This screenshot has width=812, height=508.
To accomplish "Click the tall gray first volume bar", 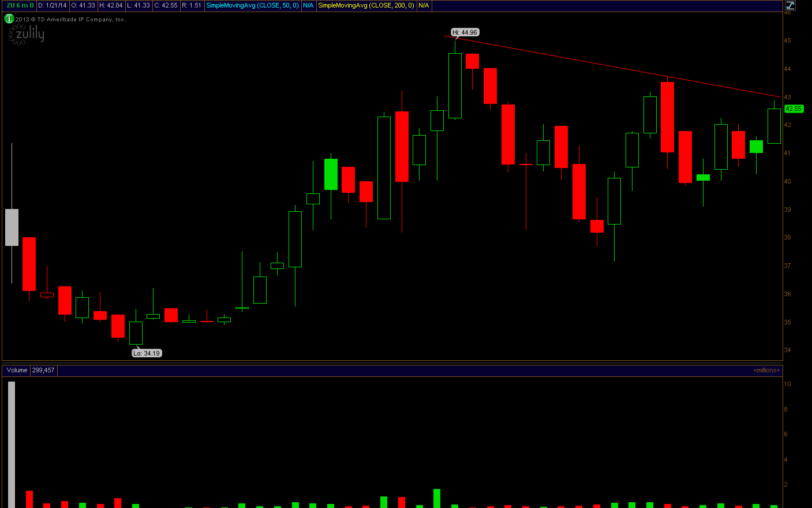I will (12, 444).
